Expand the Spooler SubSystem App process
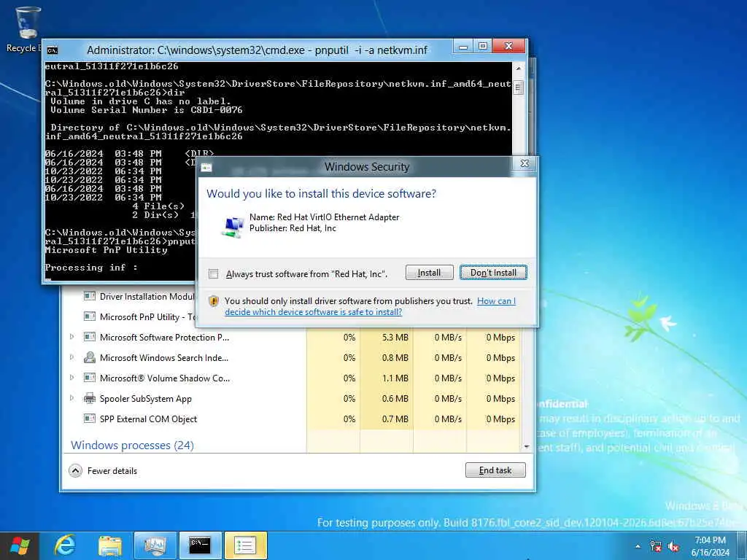Viewport: 747px width, 560px height. tap(72, 398)
